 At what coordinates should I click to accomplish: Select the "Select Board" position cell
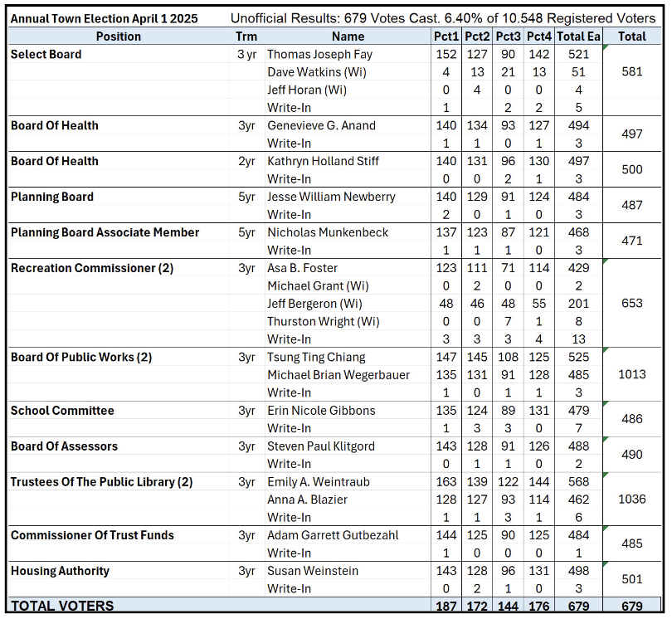pyautogui.click(x=46, y=55)
